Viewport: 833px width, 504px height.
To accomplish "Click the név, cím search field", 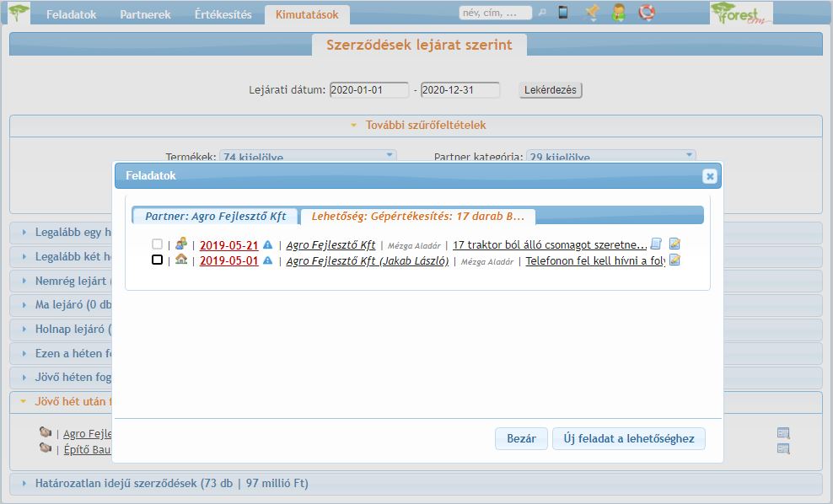I will coord(496,13).
